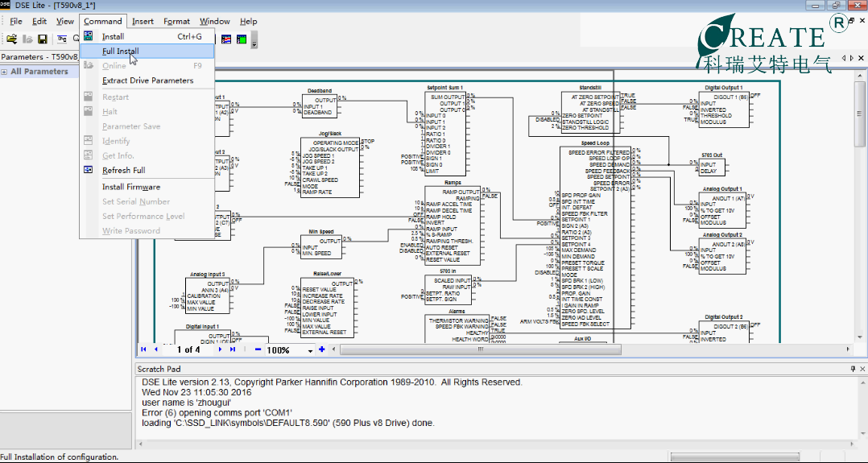Select Refresh Full in the Command menu
This screenshot has height=463, width=868.
click(x=147, y=170)
